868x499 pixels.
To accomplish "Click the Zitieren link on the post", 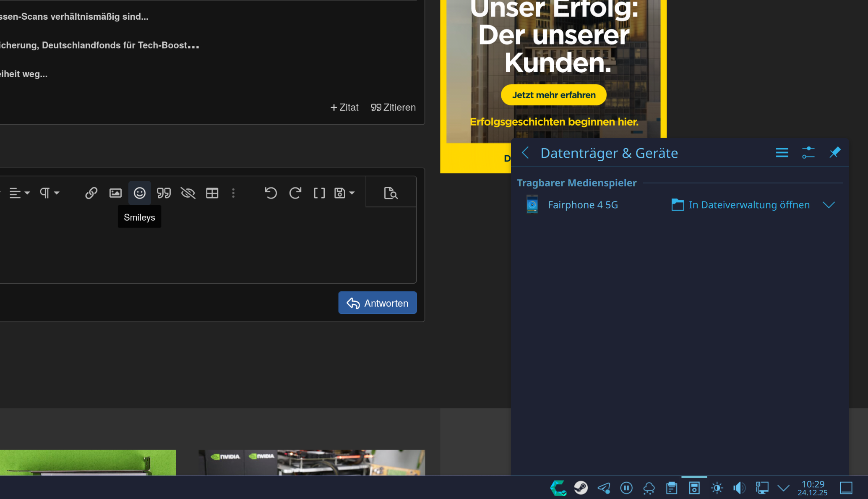I will click(x=393, y=107).
